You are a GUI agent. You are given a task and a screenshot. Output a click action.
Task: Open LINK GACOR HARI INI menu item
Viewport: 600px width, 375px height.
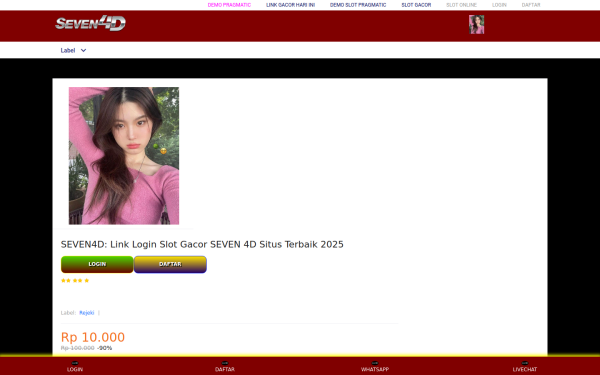tap(290, 5)
